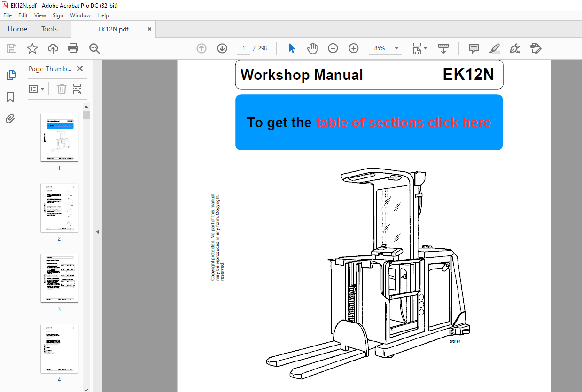Select page 3 thumbnail
582x392 pixels.
[x=59, y=278]
